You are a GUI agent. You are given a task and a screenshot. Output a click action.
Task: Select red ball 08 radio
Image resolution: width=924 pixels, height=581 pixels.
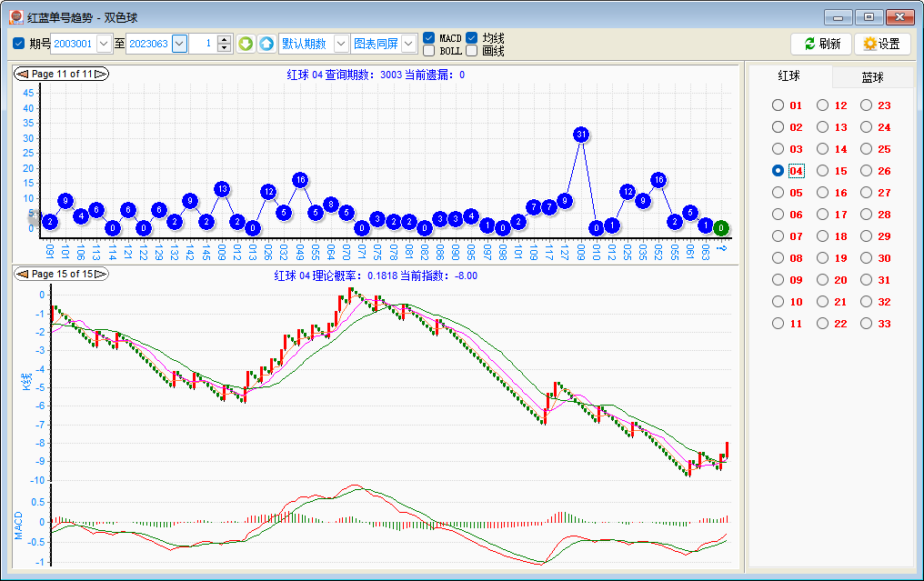778,257
